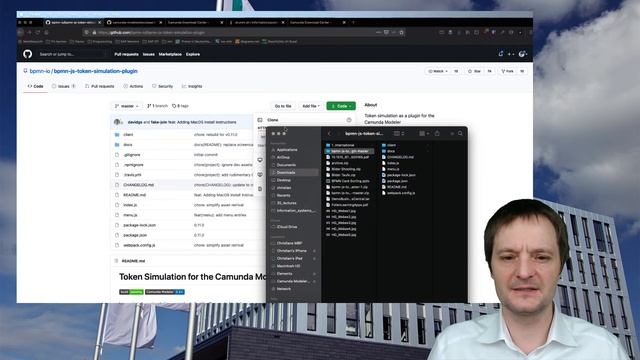
Task: Switch to the Actions tab
Action: (133, 86)
